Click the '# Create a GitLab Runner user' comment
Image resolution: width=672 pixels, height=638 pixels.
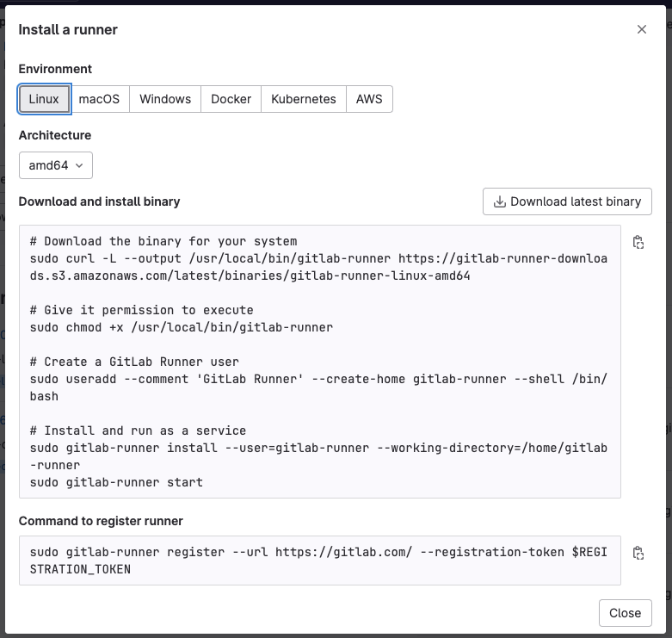pos(134,362)
